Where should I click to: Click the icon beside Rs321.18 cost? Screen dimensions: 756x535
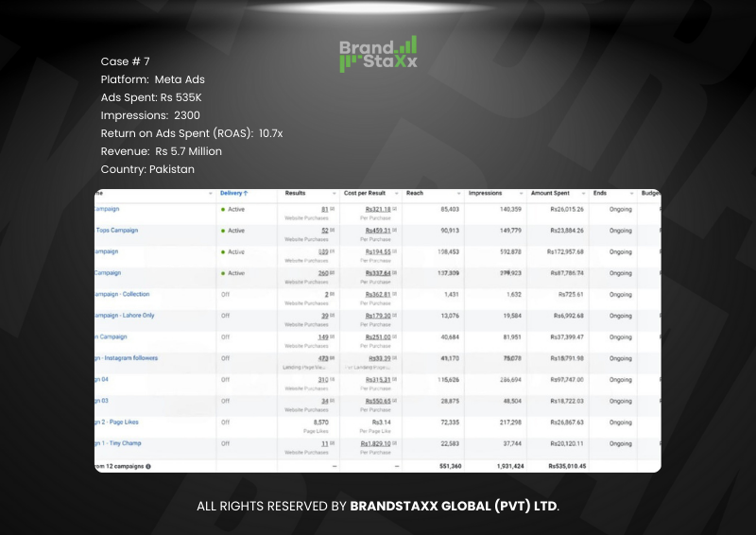[x=394, y=209]
